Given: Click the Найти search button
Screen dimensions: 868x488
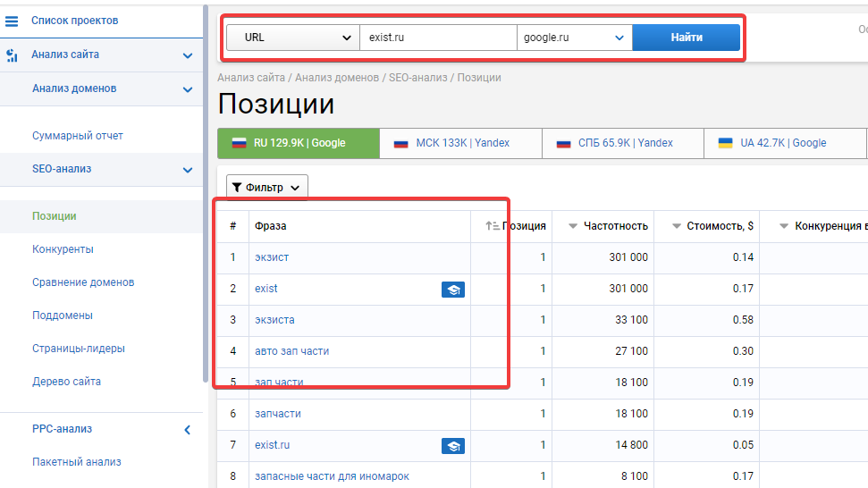Looking at the screenshot, I should click(x=686, y=38).
